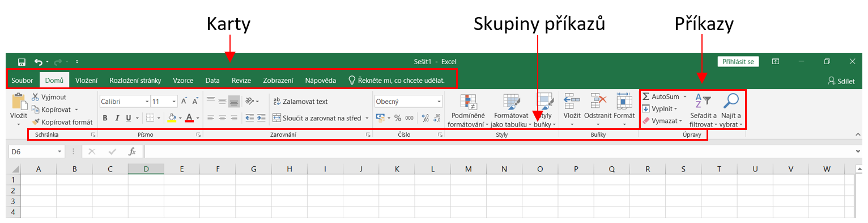Cut the selection with Vyjmout
The image size is (868, 223).
pos(49,97)
